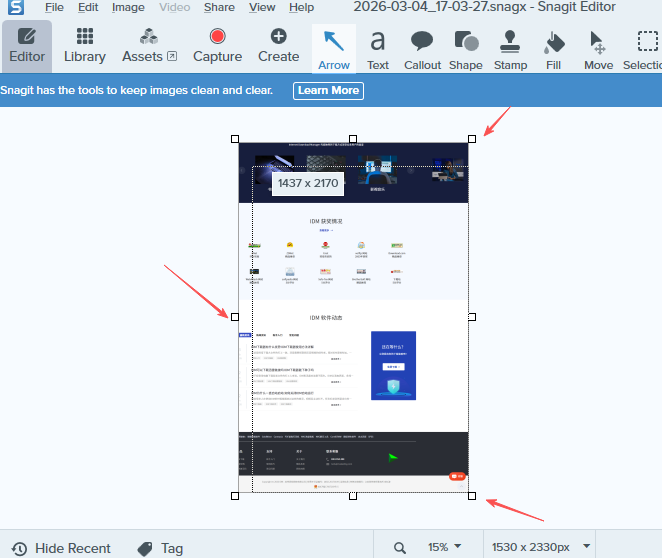
Task: Click the top-center canvas resize handle
Action: click(353, 139)
